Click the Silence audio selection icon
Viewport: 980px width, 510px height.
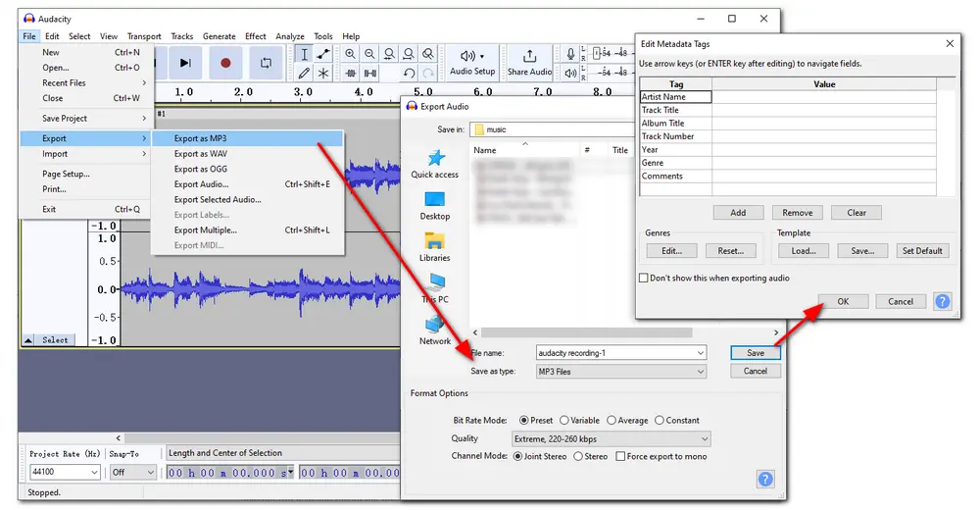pyautogui.click(x=370, y=74)
